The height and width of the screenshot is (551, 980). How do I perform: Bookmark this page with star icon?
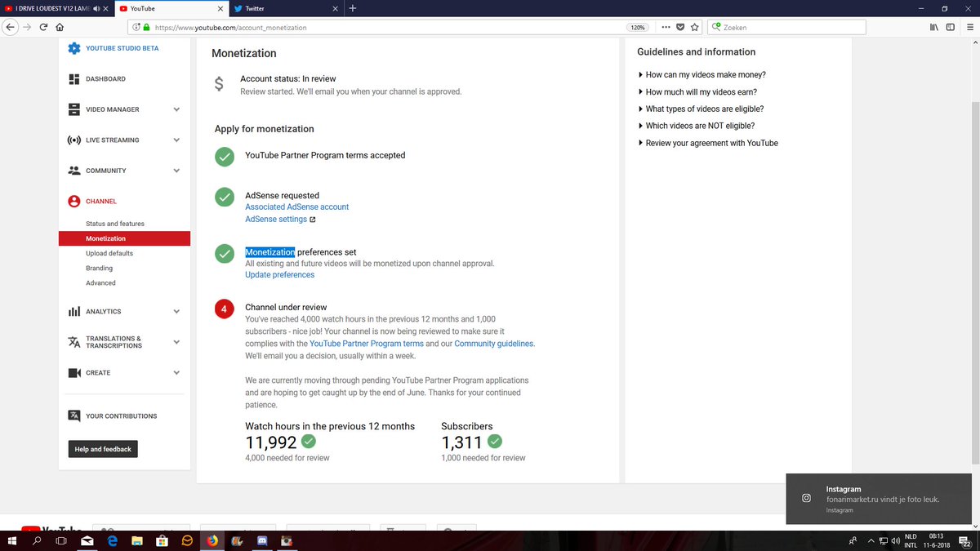[695, 27]
